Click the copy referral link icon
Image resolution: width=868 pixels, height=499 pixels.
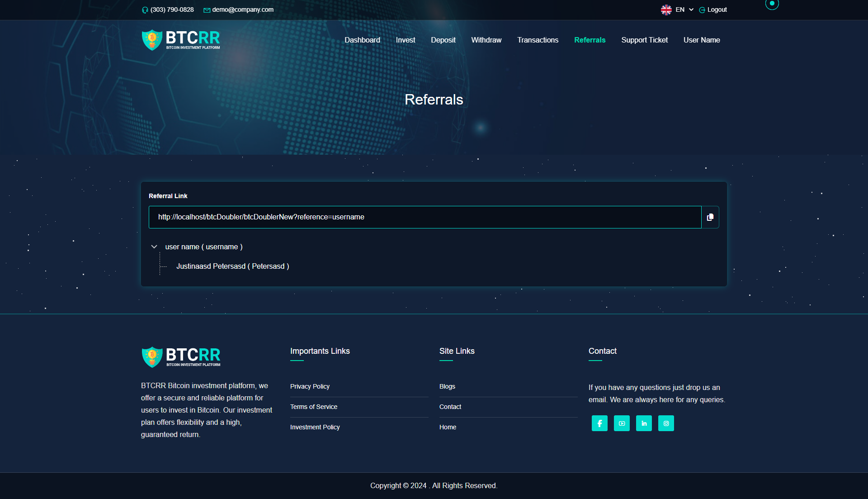(710, 217)
